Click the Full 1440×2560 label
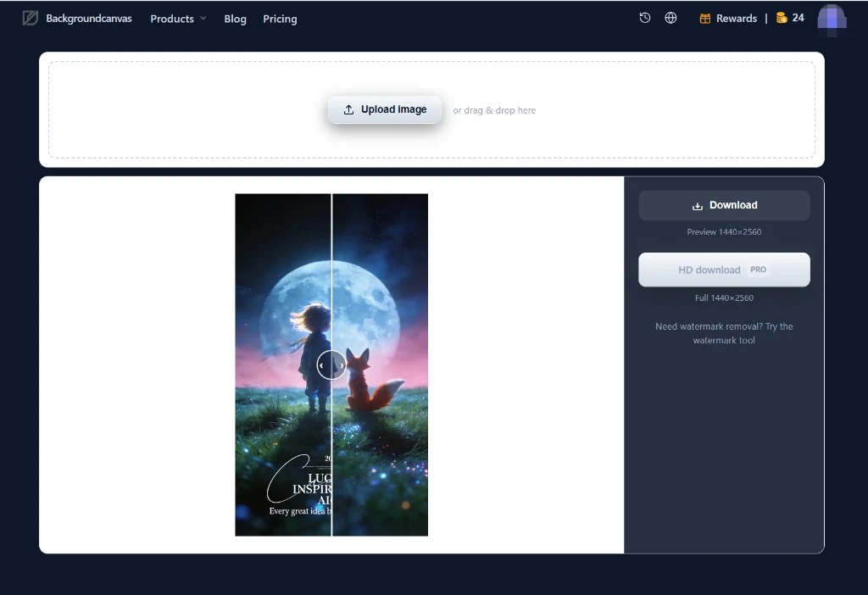 (x=724, y=297)
